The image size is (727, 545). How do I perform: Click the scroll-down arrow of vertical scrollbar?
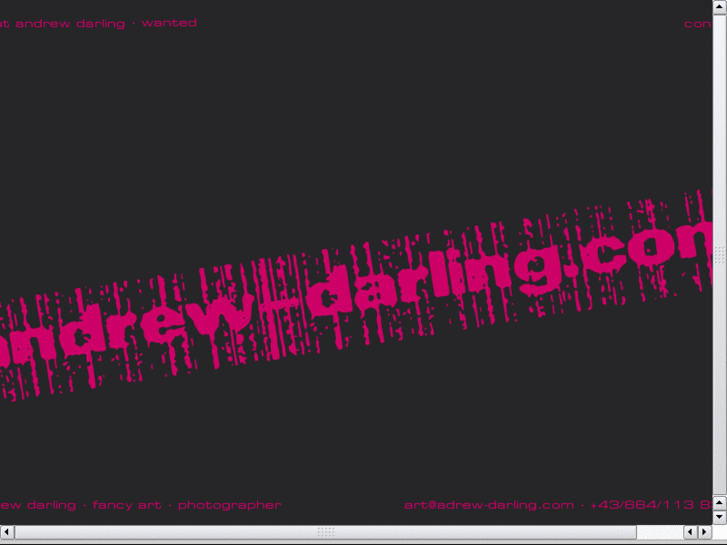720,516
